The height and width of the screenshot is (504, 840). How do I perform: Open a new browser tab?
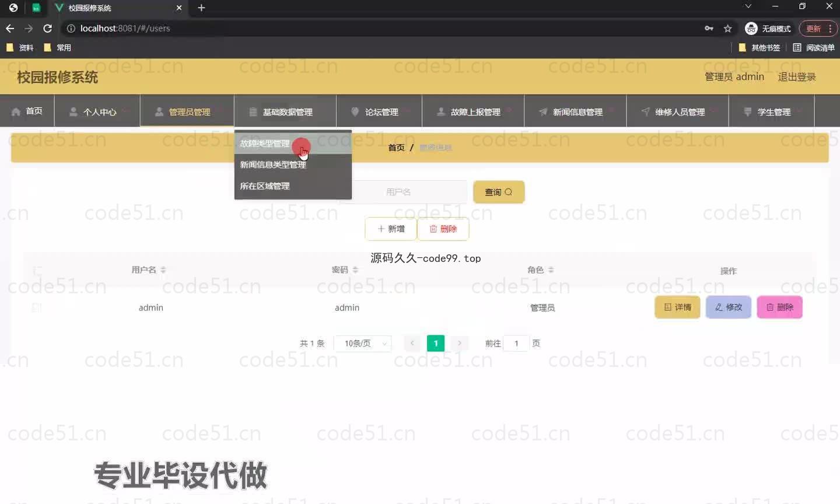[x=201, y=8]
